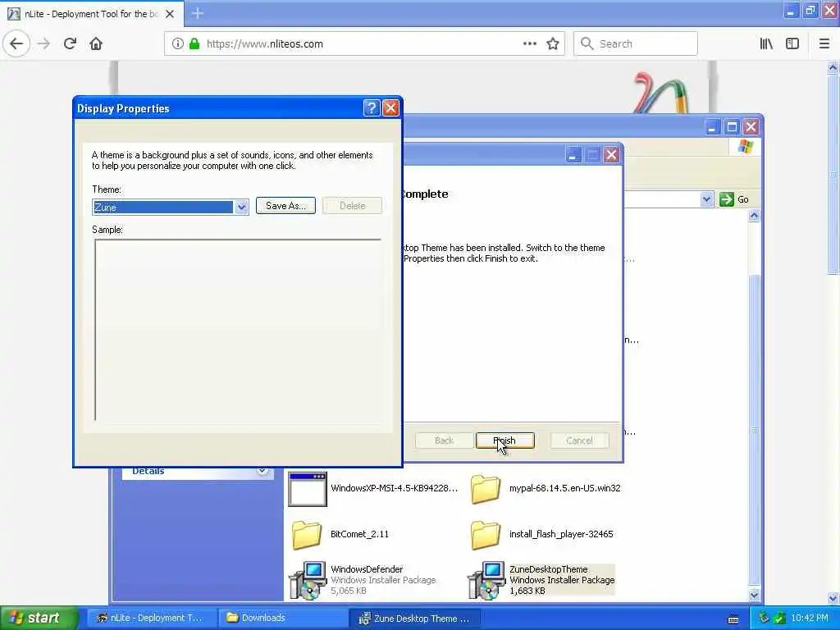Viewport: 840px width, 630px height.
Task: Click the Firefox address bar URL
Action: pos(265,44)
